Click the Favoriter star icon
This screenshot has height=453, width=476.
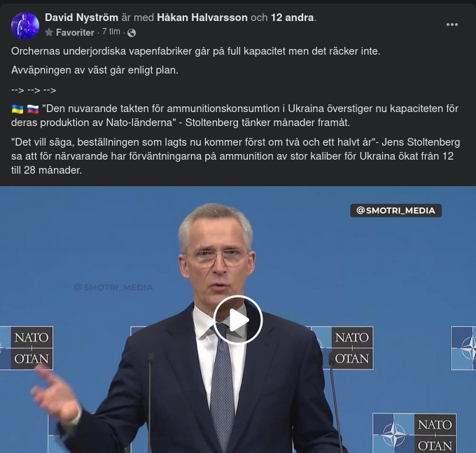click(x=49, y=32)
